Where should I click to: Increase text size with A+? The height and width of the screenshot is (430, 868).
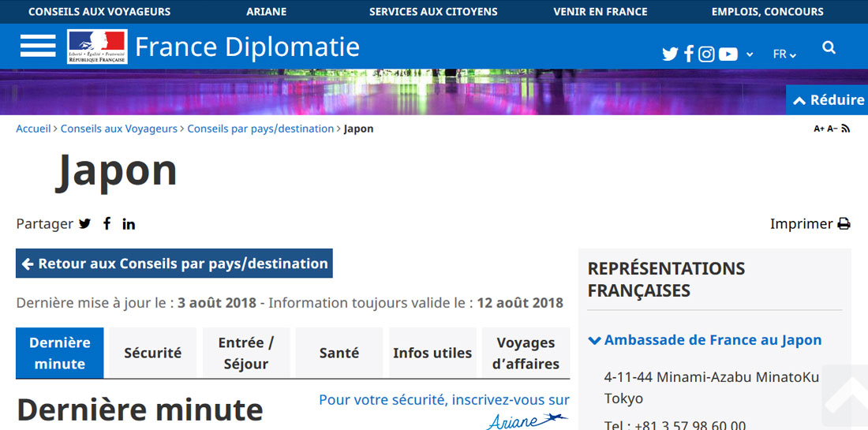click(x=819, y=129)
